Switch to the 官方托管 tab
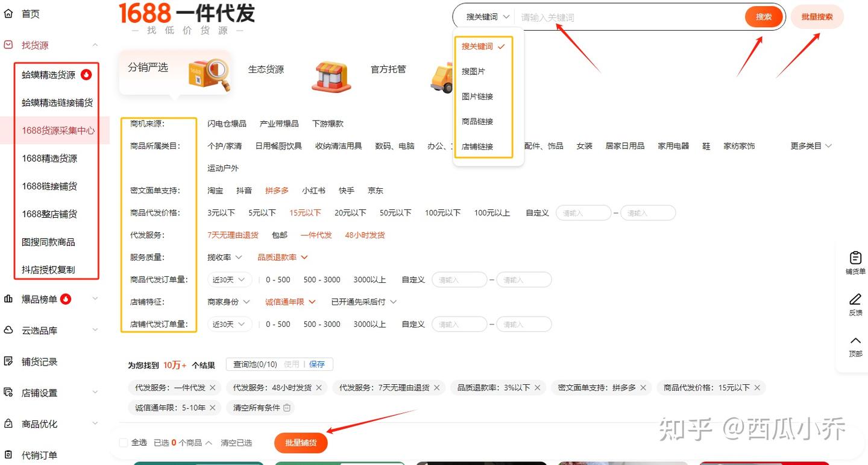The image size is (868, 465). tap(388, 69)
